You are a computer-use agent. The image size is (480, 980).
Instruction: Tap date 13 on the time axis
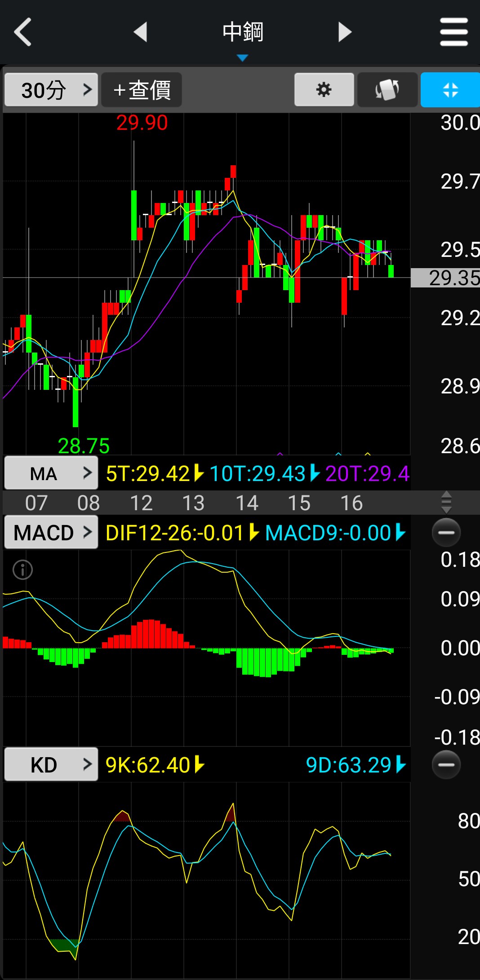[193, 503]
